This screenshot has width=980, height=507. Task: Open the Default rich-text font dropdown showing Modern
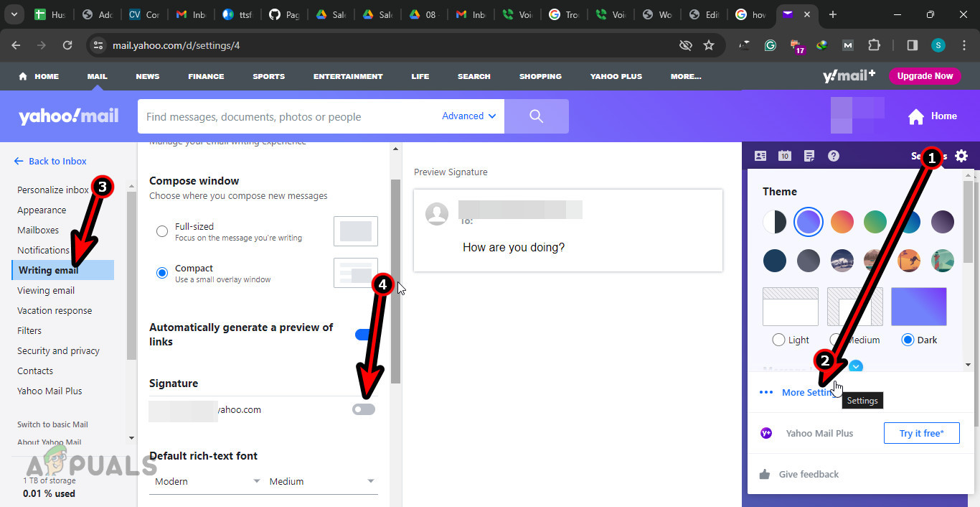point(206,480)
